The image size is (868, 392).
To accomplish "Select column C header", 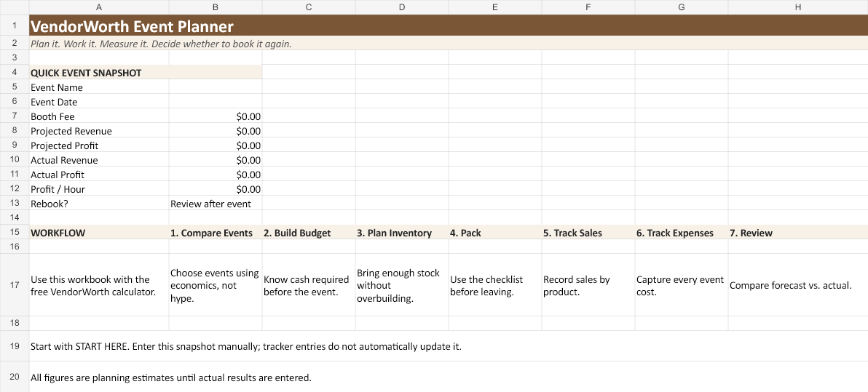I will tap(308, 7).
